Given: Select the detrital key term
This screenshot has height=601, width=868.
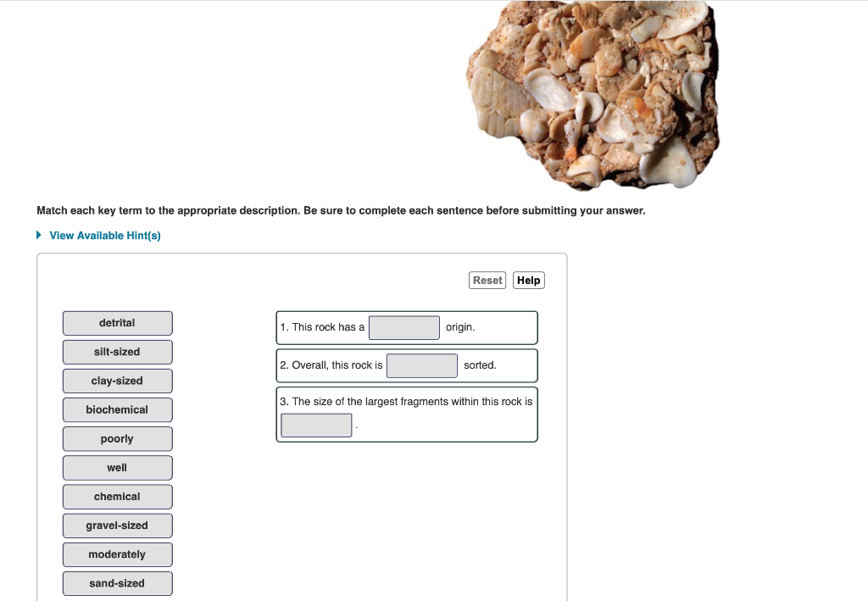Looking at the screenshot, I should tap(117, 323).
